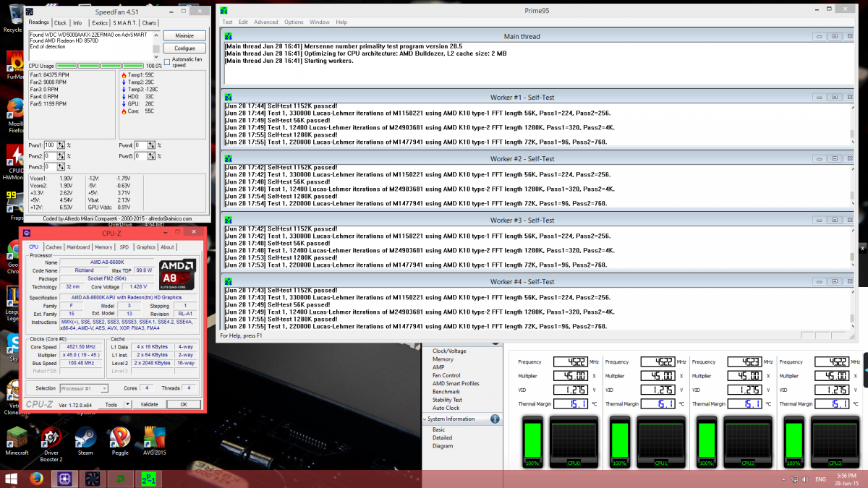Open Fan Control in AMD OverDrive sidebar
868x488 pixels.
click(x=446, y=375)
